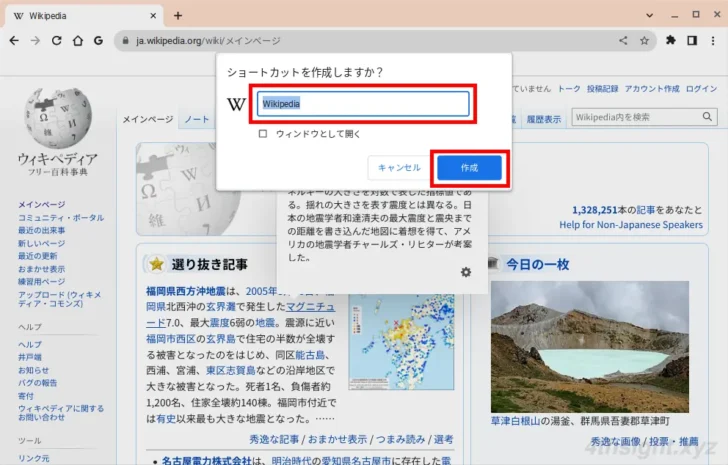This screenshot has width=728, height=465.
Task: Click the star icon beside 選り抜き記事
Action: (156, 265)
